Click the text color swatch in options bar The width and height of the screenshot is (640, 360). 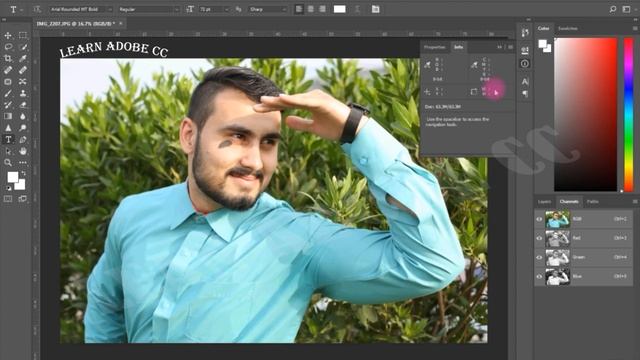tap(340, 9)
